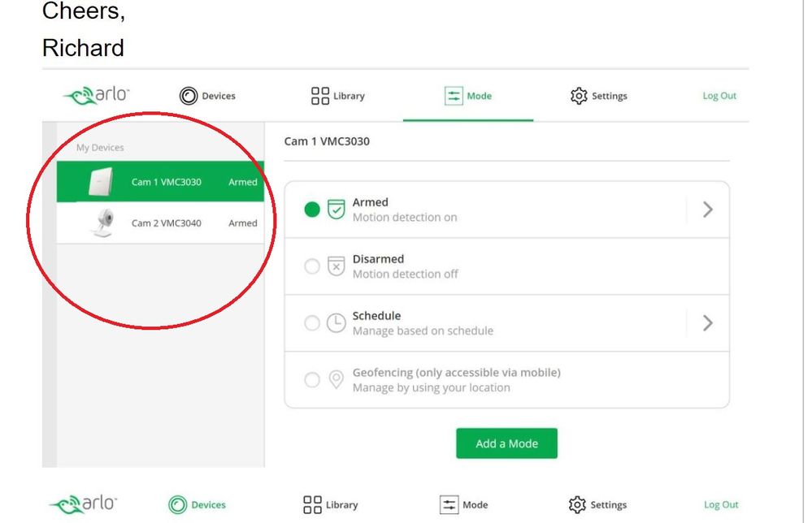Click the Armed status of Cam 2 VMC3040
Image resolution: width=812 pixels, height=523 pixels.
[x=243, y=223]
